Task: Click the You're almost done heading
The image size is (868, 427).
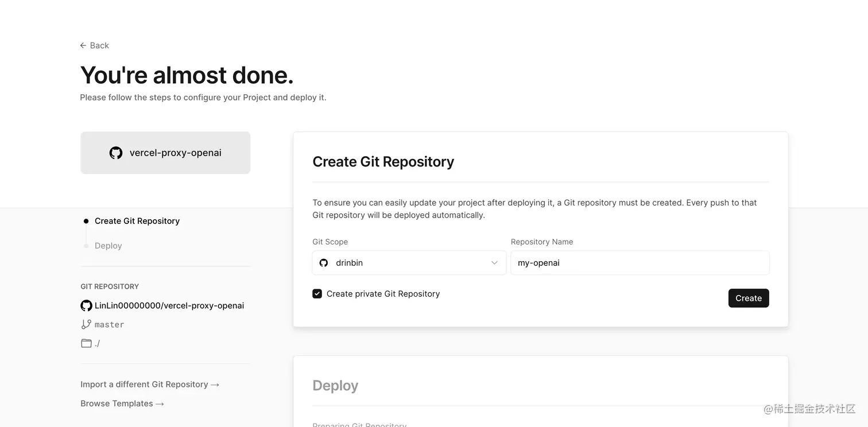Action: [x=187, y=75]
